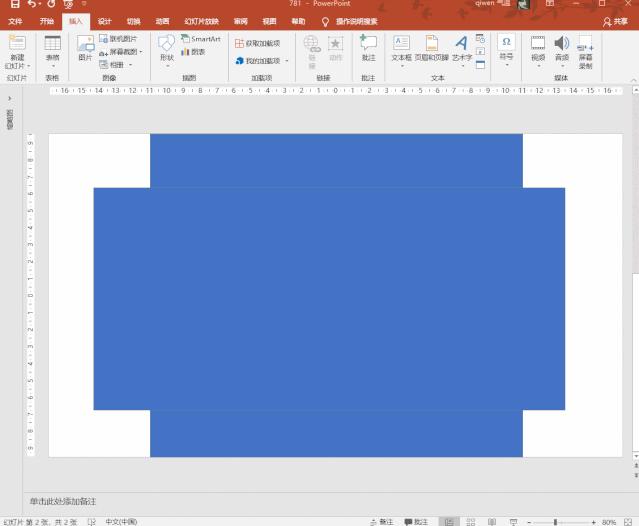Insert a chart using 图表

coord(193,52)
